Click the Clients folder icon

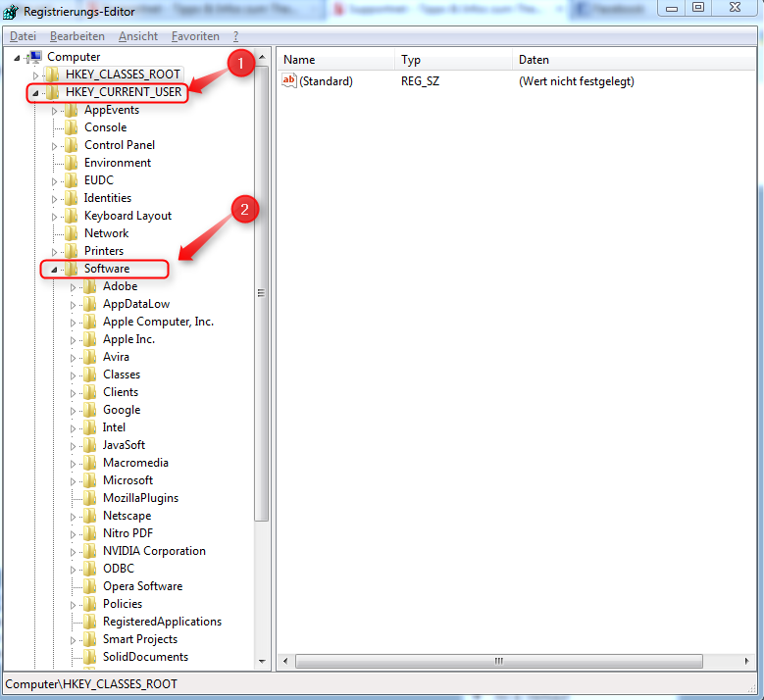(x=89, y=391)
